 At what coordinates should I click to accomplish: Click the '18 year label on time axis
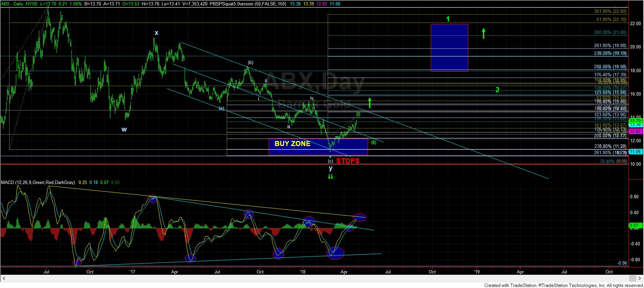(x=303, y=272)
